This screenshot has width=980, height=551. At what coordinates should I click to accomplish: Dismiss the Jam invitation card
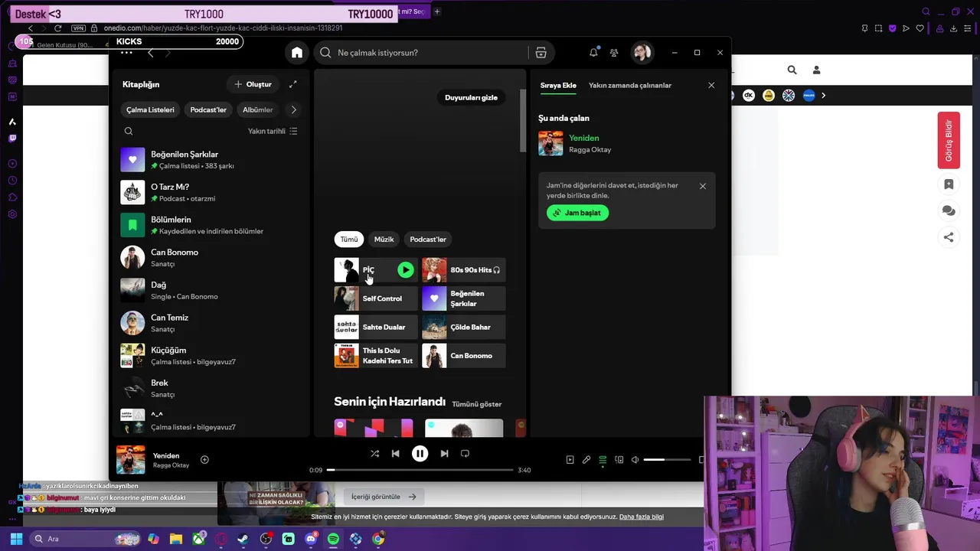(x=703, y=186)
